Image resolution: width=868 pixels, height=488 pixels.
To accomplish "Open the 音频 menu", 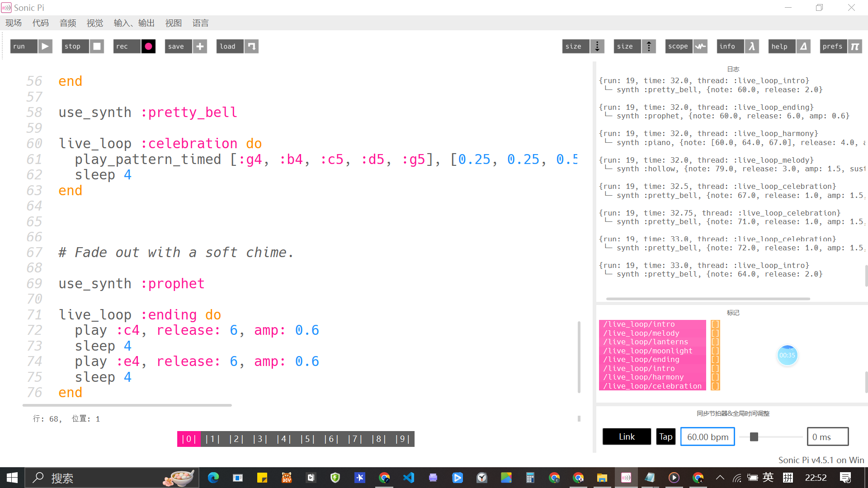I will [68, 23].
